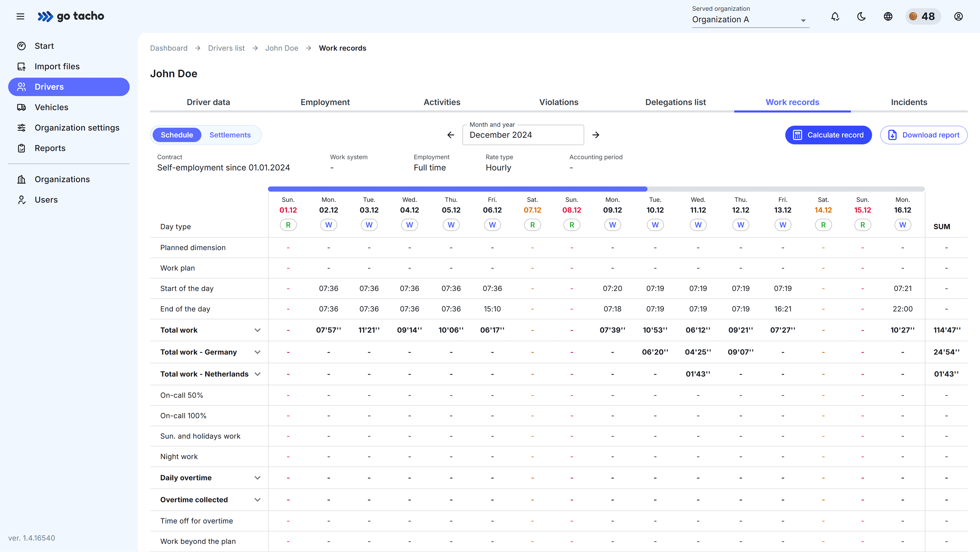980x552 pixels.
Task: Open language selection via the globe icon
Action: coord(888,16)
